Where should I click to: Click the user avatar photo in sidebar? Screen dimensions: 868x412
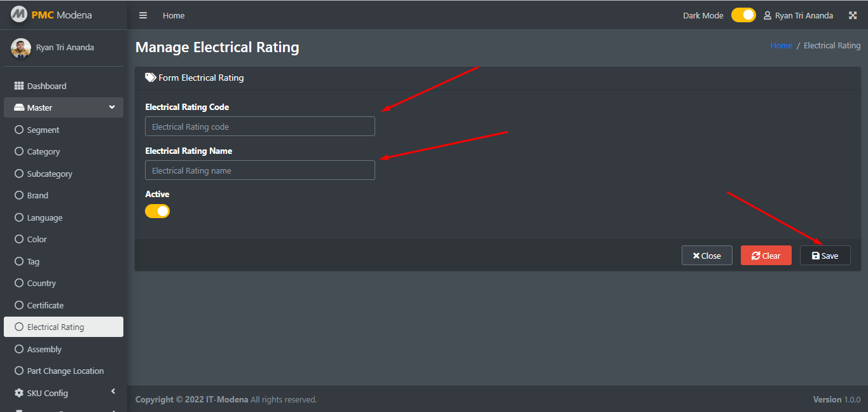point(21,48)
